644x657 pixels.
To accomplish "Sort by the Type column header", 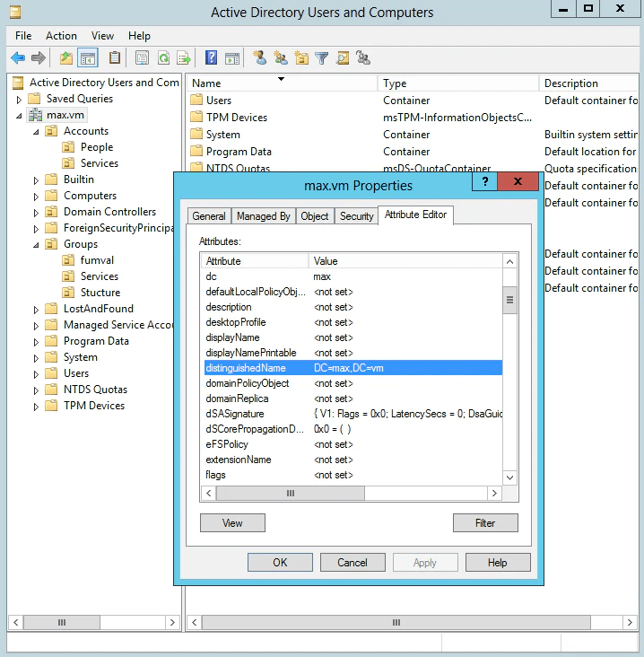I will pyautogui.click(x=458, y=83).
